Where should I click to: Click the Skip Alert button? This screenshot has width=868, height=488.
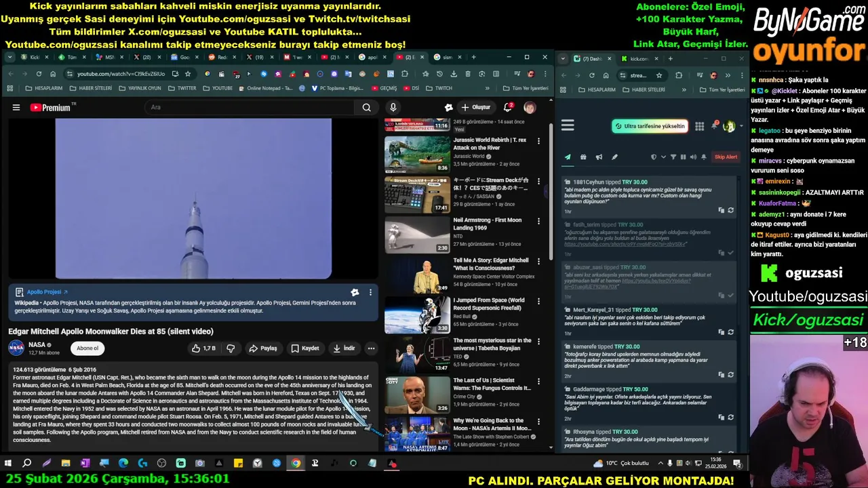click(x=726, y=157)
